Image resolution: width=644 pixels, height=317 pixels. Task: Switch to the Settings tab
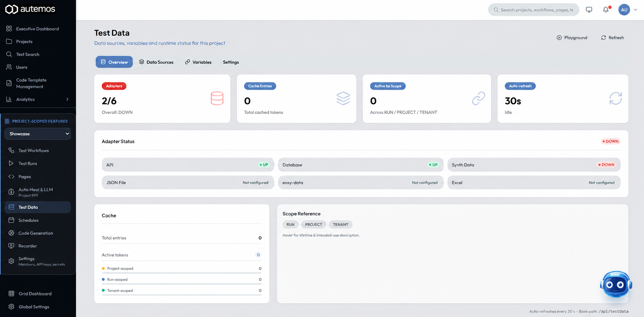point(231,62)
